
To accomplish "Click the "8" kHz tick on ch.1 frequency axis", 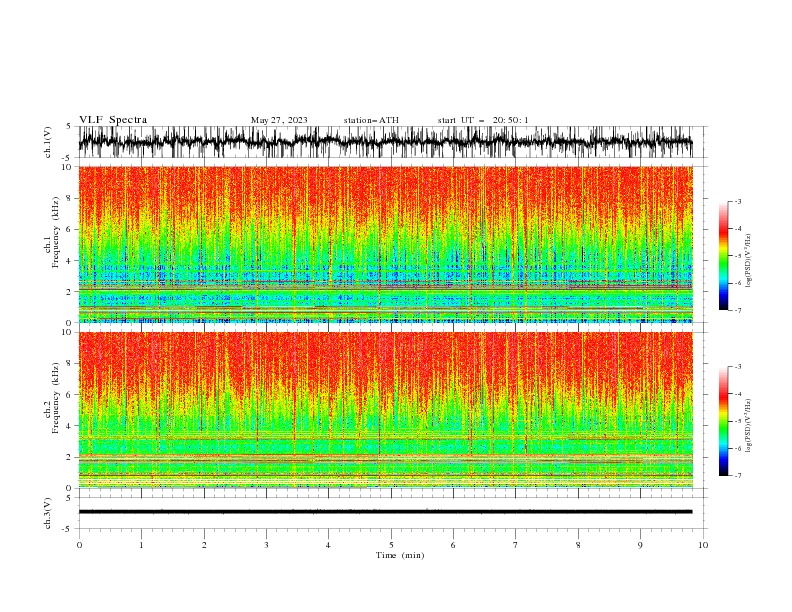I will pyautogui.click(x=69, y=198).
